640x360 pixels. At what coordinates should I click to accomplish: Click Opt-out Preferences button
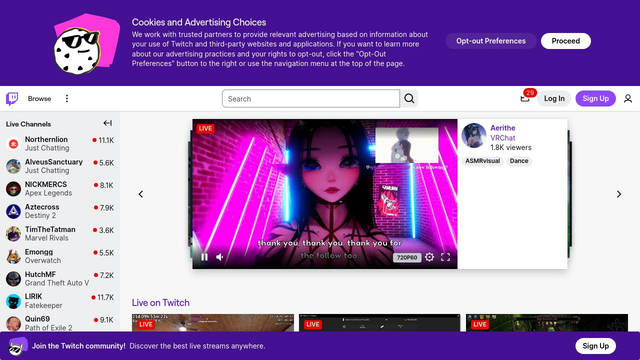point(491,41)
